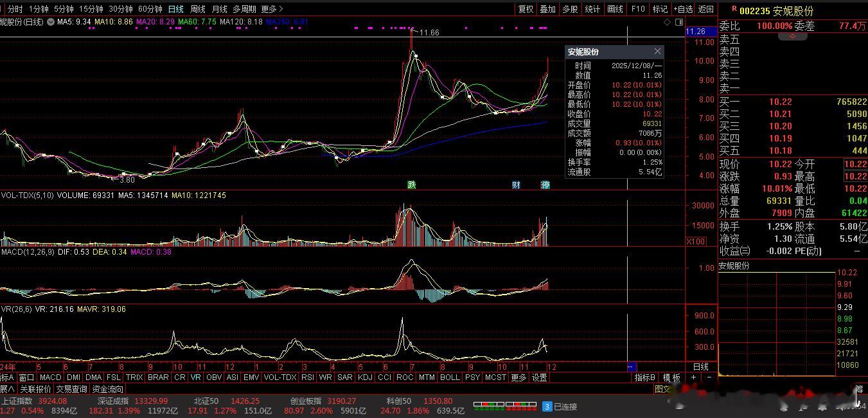Toggle the 叠加 overlay option
868x418 pixels.
coord(547,9)
